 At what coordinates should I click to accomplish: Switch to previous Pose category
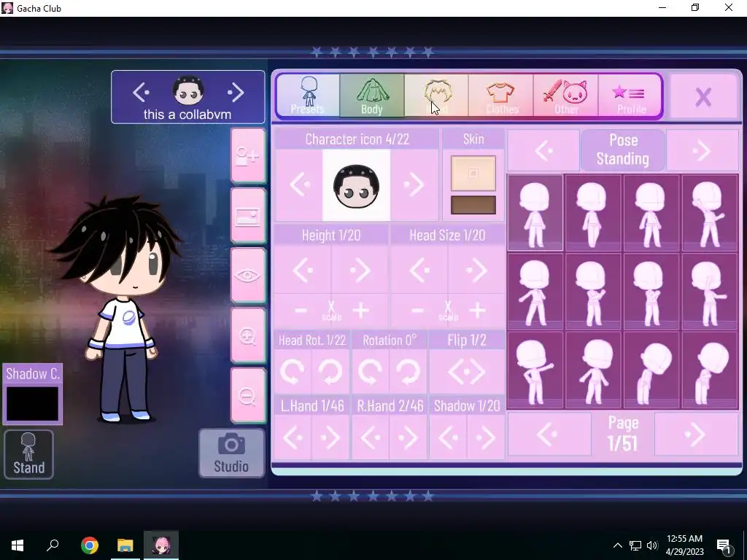tap(543, 150)
